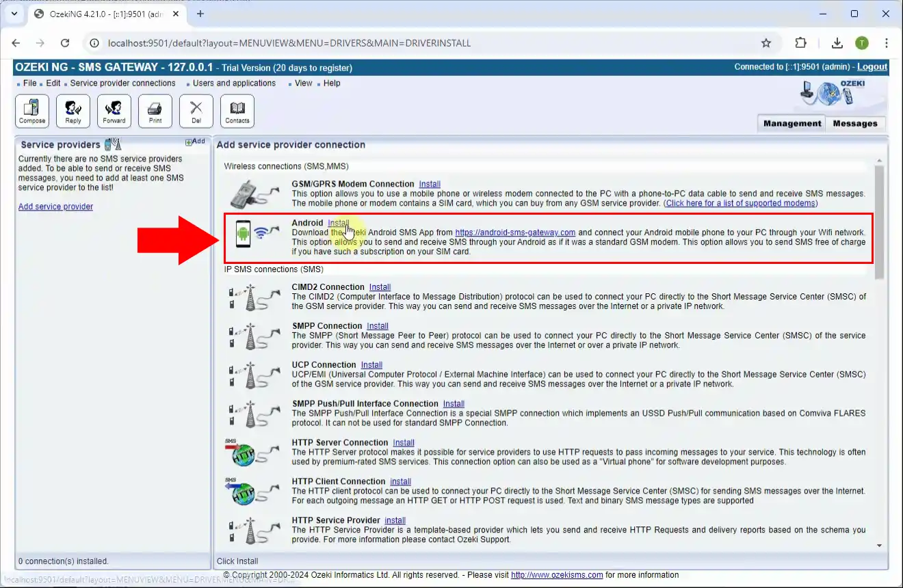Open the browser downloads icon
903x588 pixels.
point(837,43)
